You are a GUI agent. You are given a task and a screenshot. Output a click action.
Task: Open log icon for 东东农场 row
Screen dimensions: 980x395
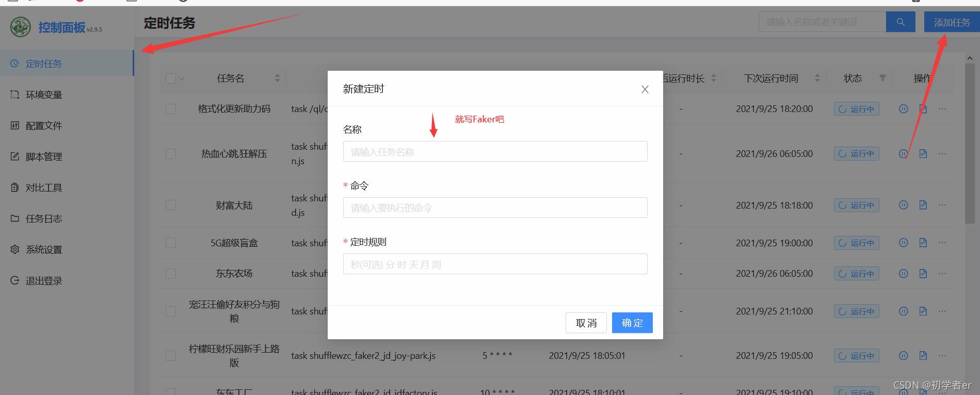[923, 274]
